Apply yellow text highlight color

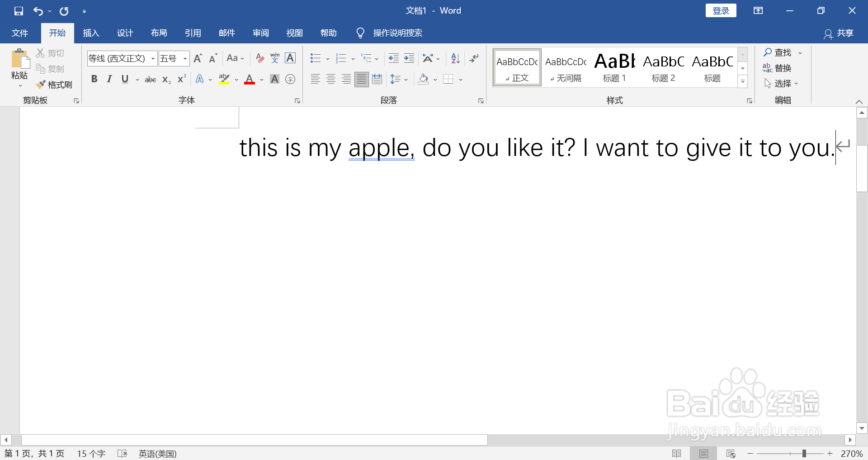tap(224, 80)
